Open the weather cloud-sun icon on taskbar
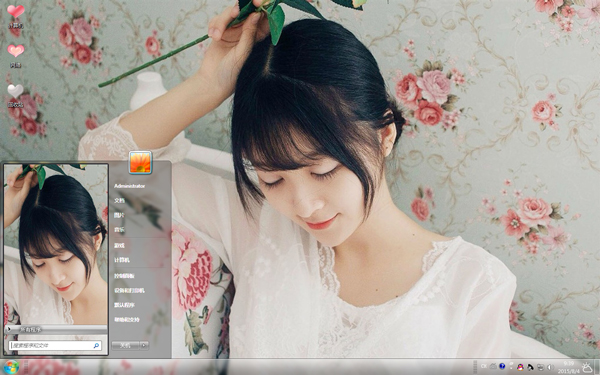Screen dimensions: 600x375 click(587, 367)
